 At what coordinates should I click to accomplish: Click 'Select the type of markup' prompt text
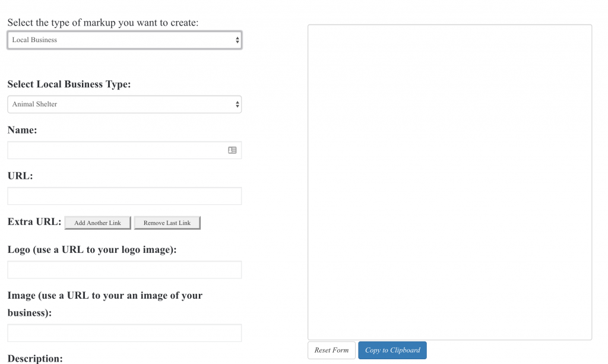coord(103,23)
